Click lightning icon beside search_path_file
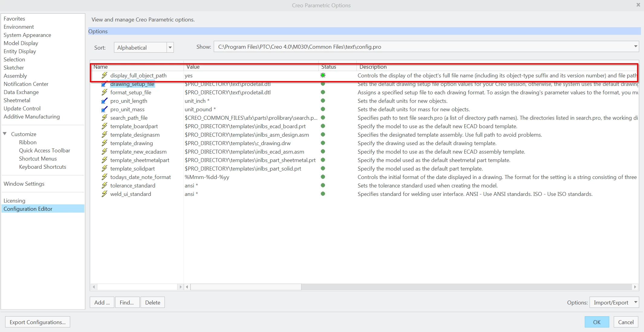 tap(104, 118)
